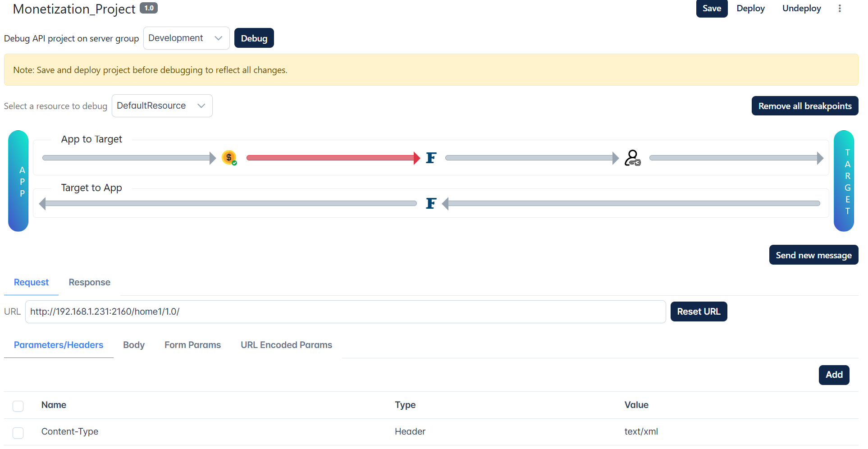Select the F filter icon in Target to App

(431, 203)
